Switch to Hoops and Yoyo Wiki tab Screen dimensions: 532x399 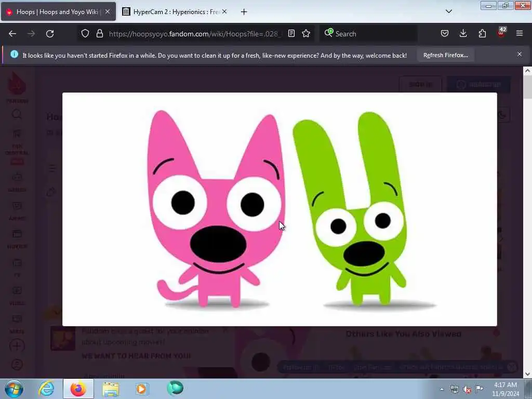[x=58, y=12]
